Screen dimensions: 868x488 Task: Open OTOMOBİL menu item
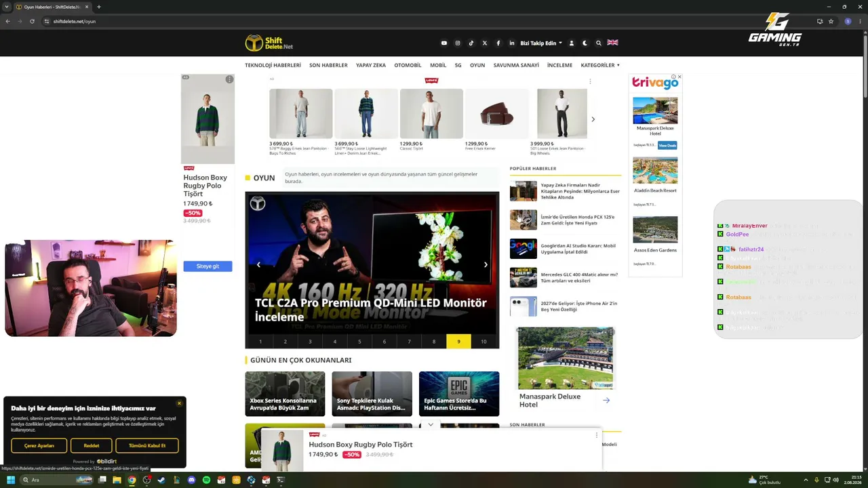[x=408, y=65]
